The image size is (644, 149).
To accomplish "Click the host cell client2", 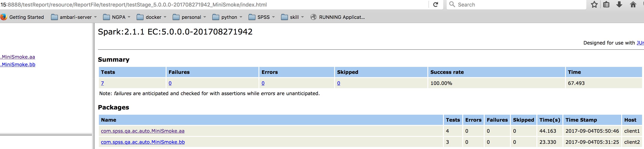I will point(632,142).
